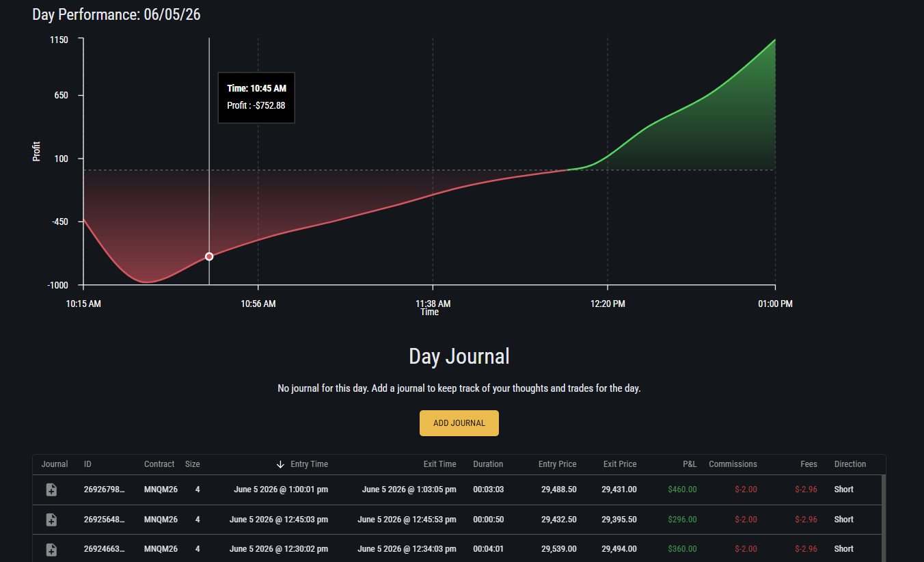This screenshot has height=562, width=924.
Task: Click entry price 29,539.00
Action: pos(559,549)
